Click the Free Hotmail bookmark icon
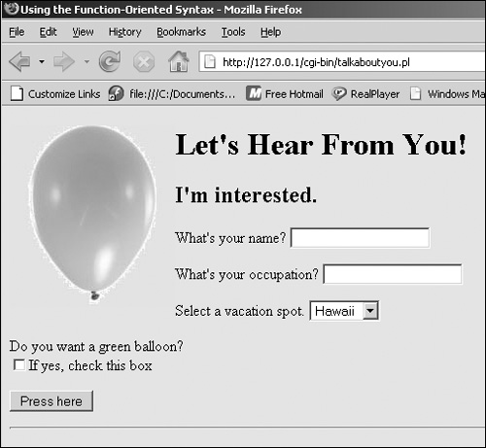The image size is (486, 448). pyautogui.click(x=254, y=94)
